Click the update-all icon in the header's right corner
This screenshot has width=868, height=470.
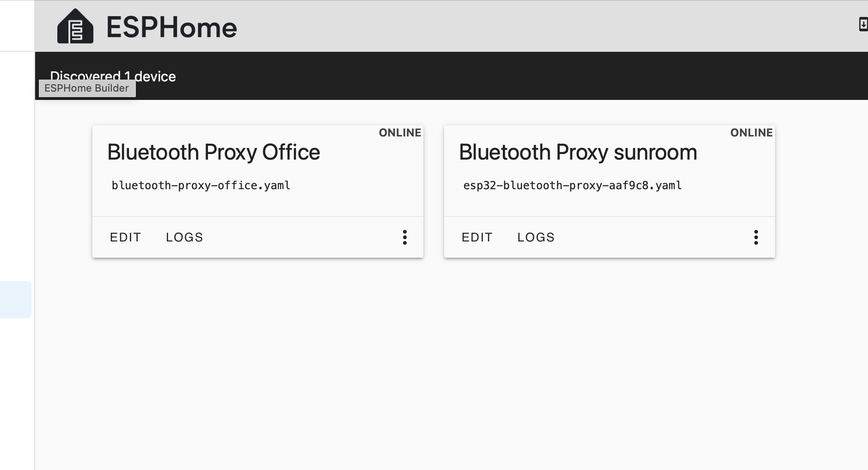pyautogui.click(x=862, y=24)
